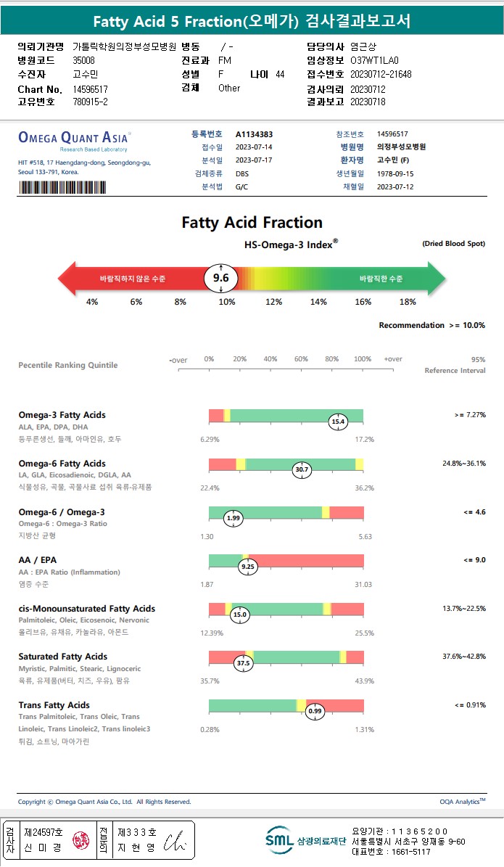The height and width of the screenshot is (867, 504).
Task: Click the cis-Monounsaturated Fatty Acids label
Action: (x=86, y=609)
